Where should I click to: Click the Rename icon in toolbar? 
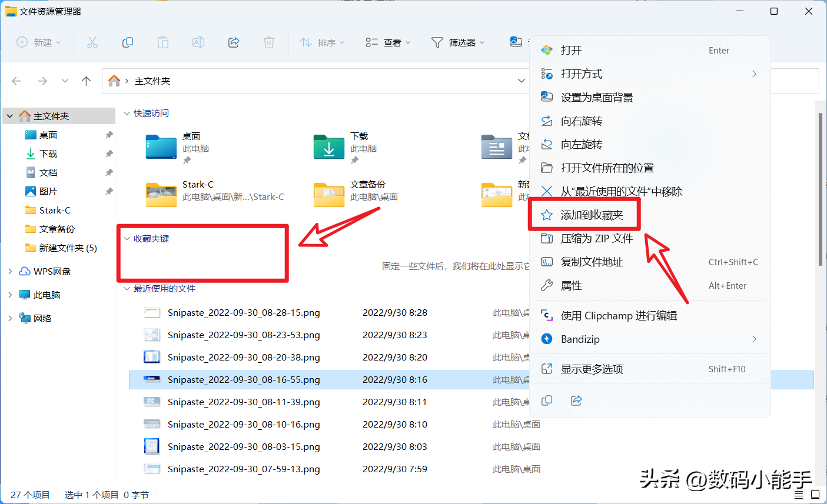(x=198, y=42)
